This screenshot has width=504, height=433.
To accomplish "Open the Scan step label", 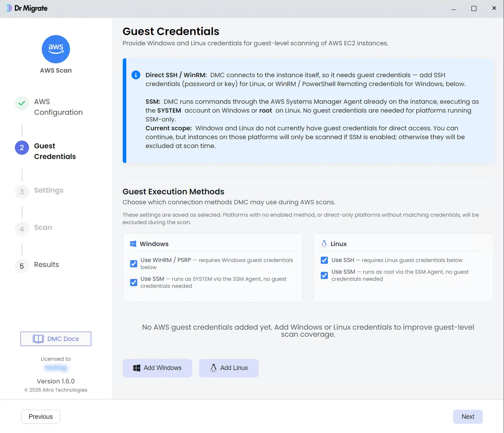I will tap(43, 227).
